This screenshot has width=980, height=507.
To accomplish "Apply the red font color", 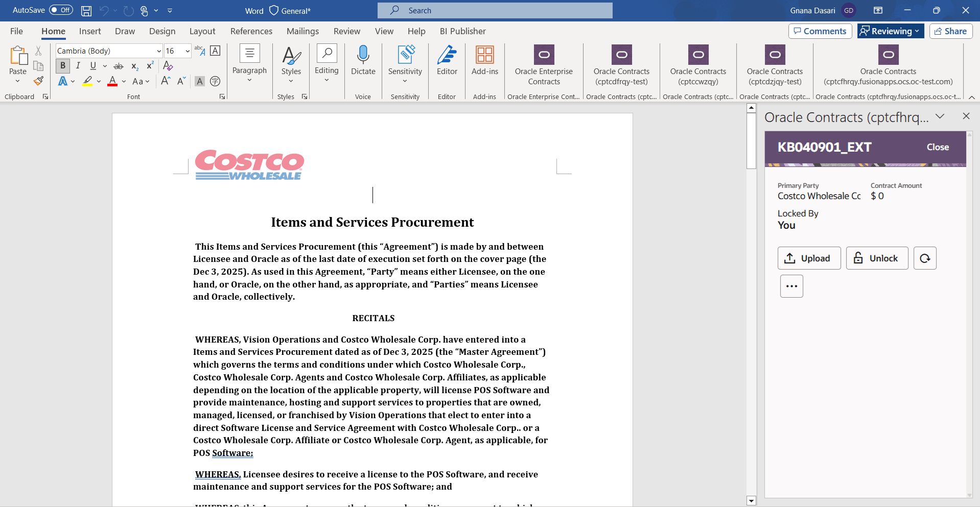I will coord(112,81).
